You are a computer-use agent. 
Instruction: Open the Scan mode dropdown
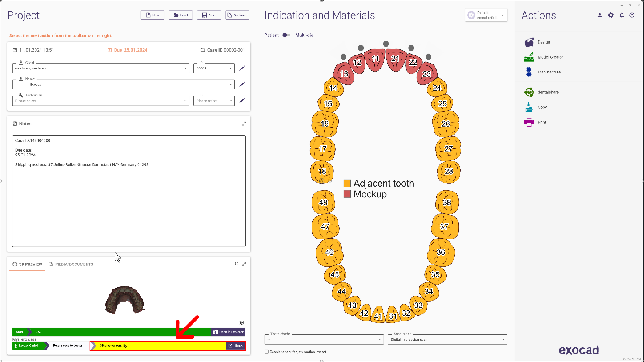(x=447, y=339)
